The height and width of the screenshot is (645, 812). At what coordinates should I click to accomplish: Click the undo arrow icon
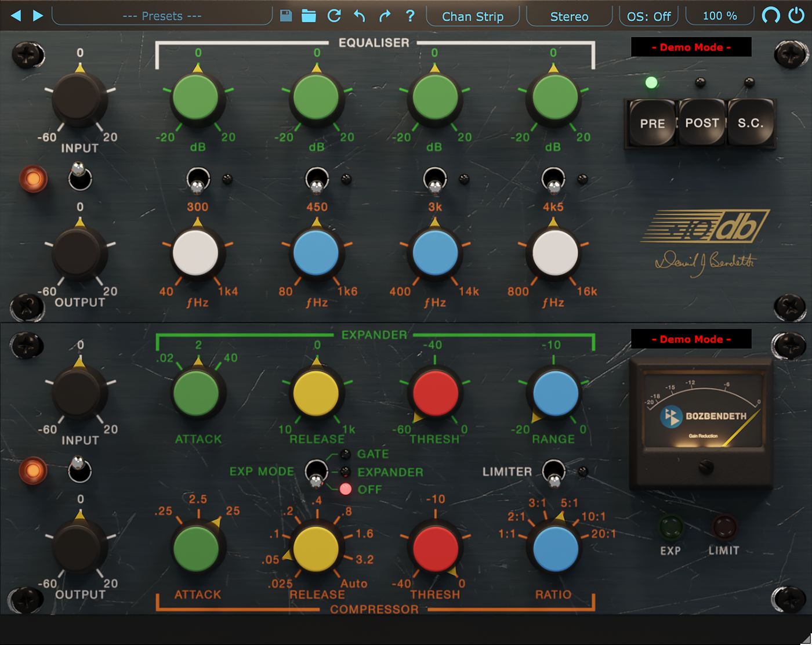(360, 16)
